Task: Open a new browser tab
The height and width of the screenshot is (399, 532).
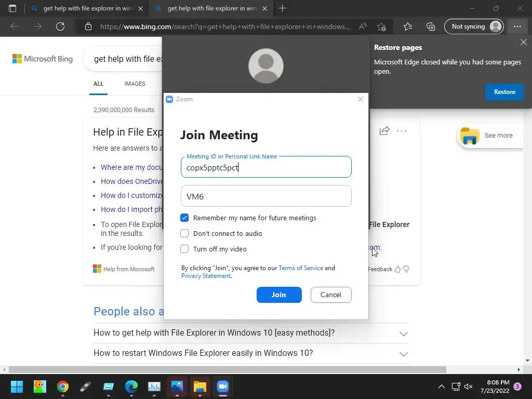Action: pos(282,8)
